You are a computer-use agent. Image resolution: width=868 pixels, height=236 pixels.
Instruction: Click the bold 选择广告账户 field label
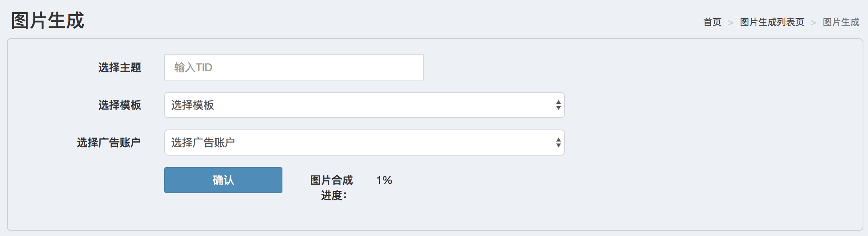click(x=109, y=143)
